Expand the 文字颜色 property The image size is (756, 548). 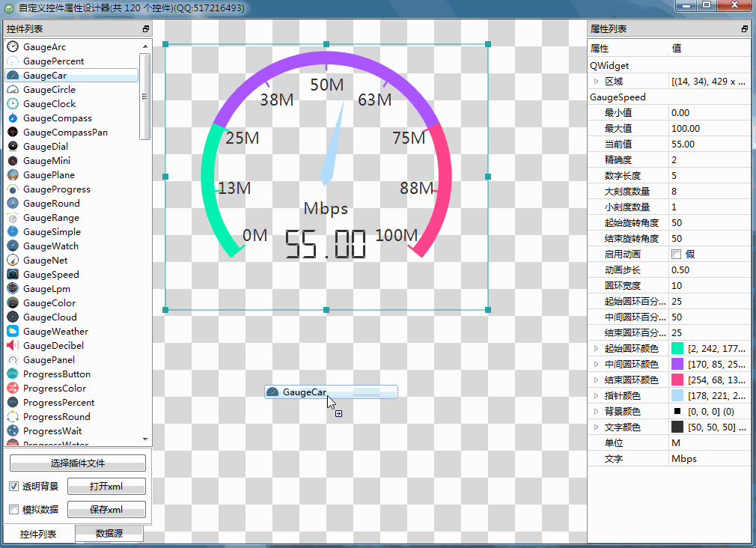click(x=597, y=427)
